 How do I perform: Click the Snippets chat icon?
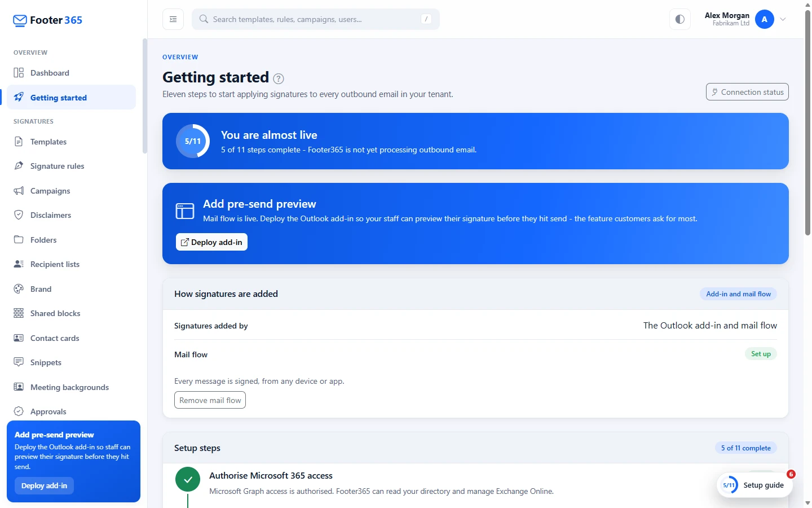click(19, 362)
